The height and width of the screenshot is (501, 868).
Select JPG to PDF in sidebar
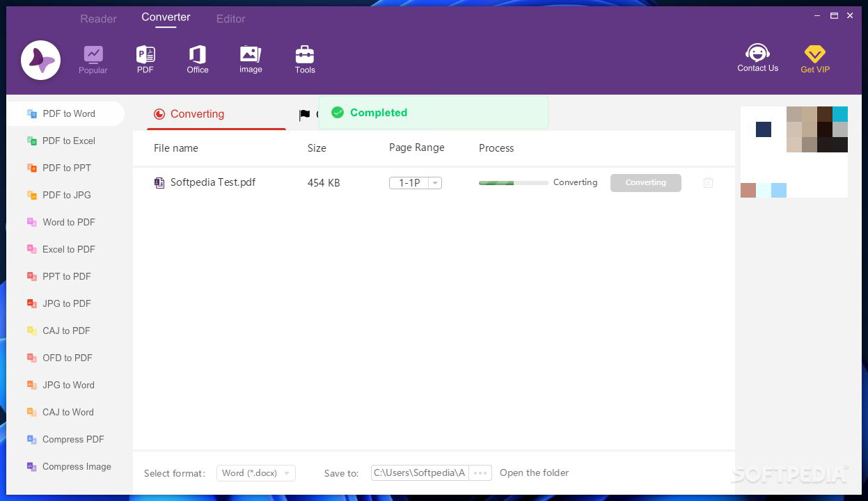pyautogui.click(x=65, y=303)
